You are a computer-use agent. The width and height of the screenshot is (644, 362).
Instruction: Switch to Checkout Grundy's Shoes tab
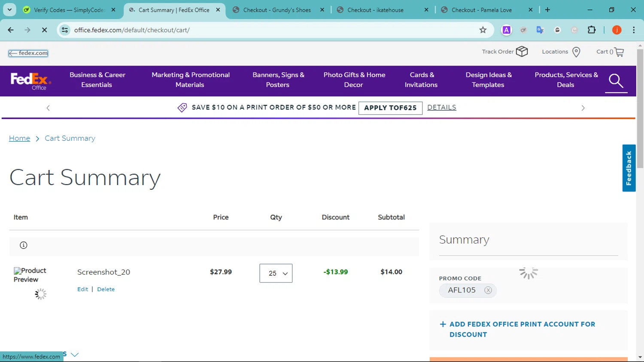tap(277, 10)
